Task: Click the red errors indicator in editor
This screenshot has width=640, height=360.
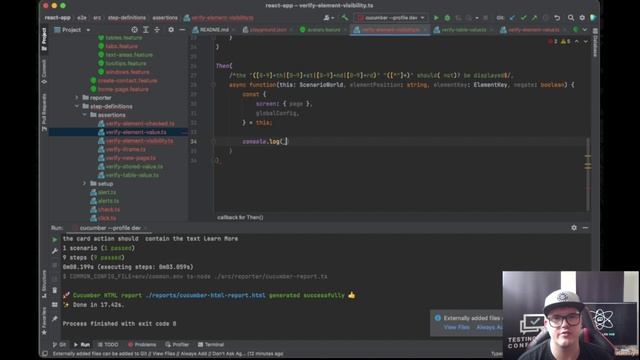Action: point(553,41)
